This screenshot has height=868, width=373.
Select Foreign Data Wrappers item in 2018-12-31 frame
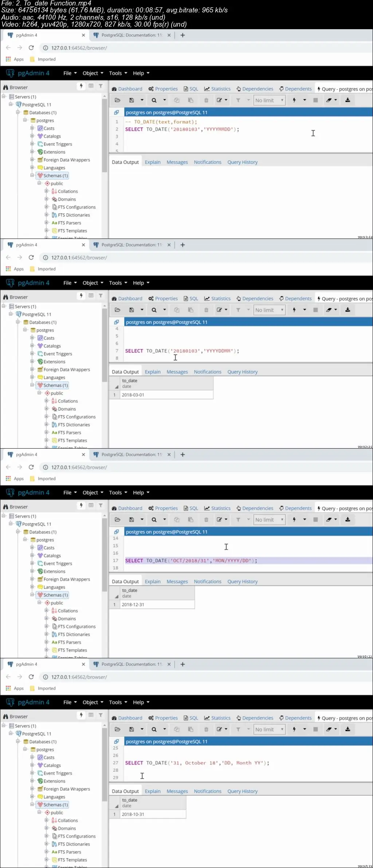(67, 579)
